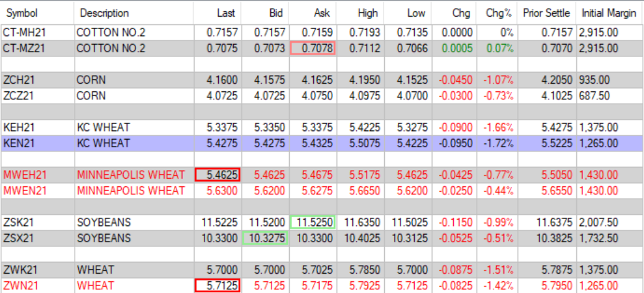Click Initial Margin 2,007.50 for ZSK21

click(x=609, y=222)
